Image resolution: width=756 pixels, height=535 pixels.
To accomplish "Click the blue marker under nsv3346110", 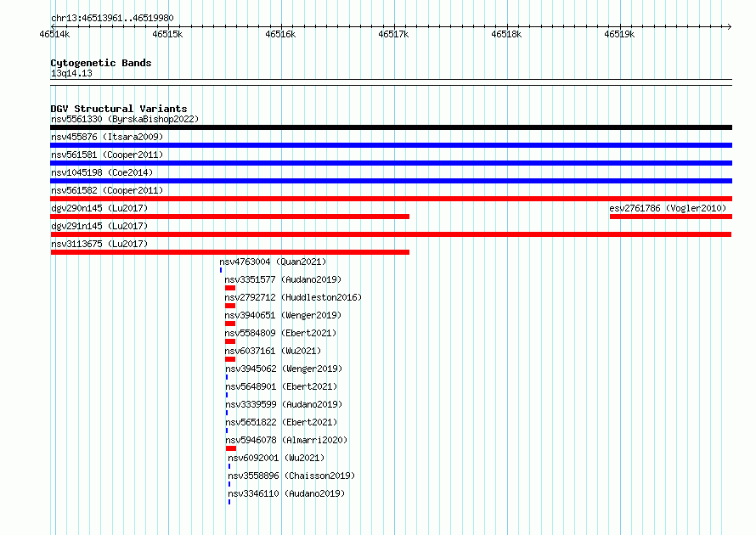I will [229, 502].
